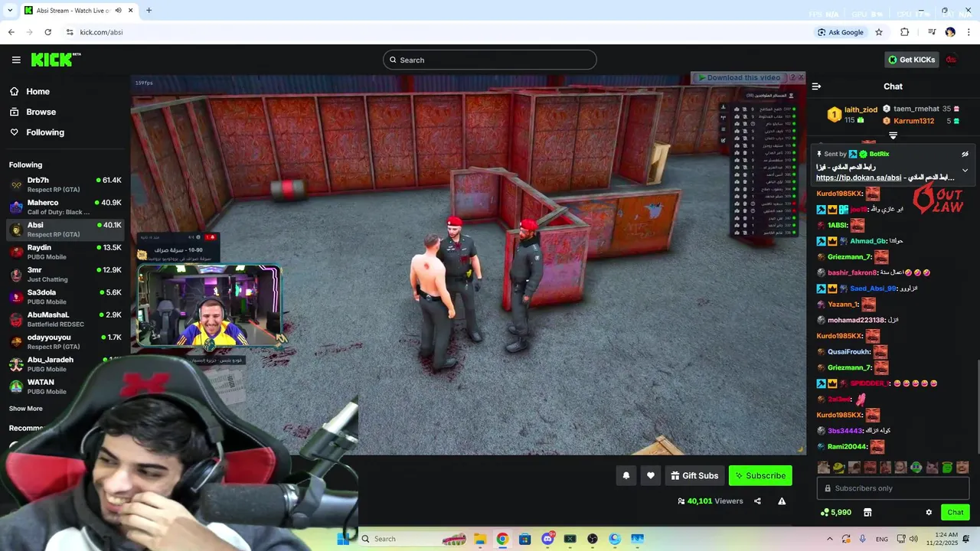980x551 pixels.
Task: Click the Download this video button
Action: tap(739, 77)
